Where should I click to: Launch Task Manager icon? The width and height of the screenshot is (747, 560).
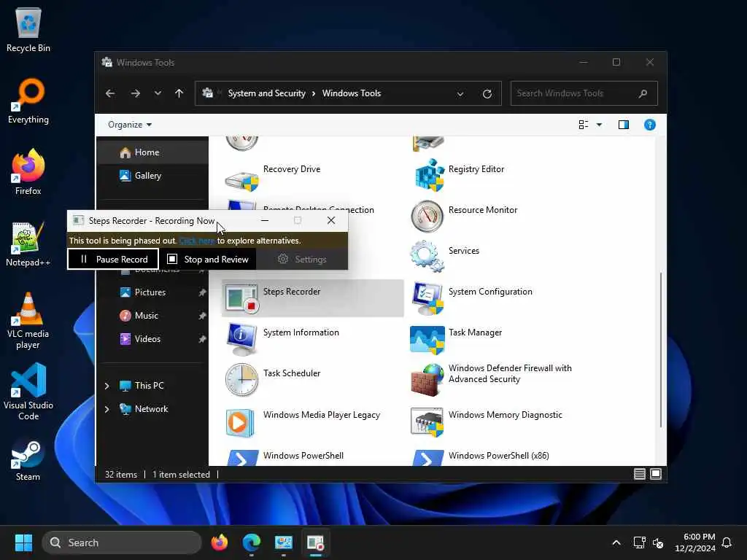[x=427, y=340]
